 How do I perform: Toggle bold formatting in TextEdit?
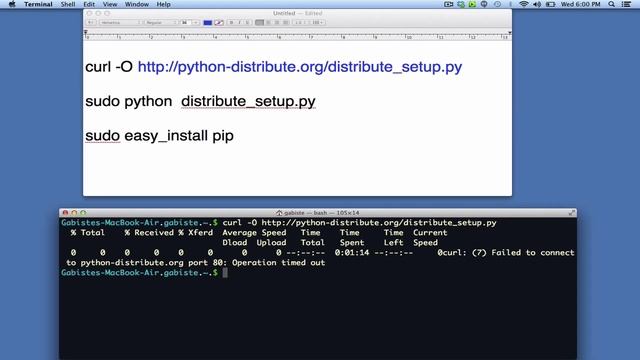[x=231, y=22]
